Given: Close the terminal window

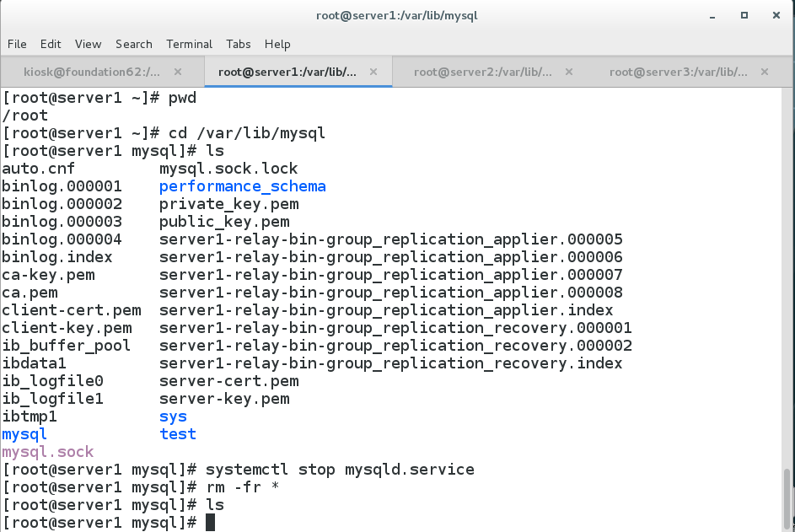Looking at the screenshot, I should pos(776,15).
